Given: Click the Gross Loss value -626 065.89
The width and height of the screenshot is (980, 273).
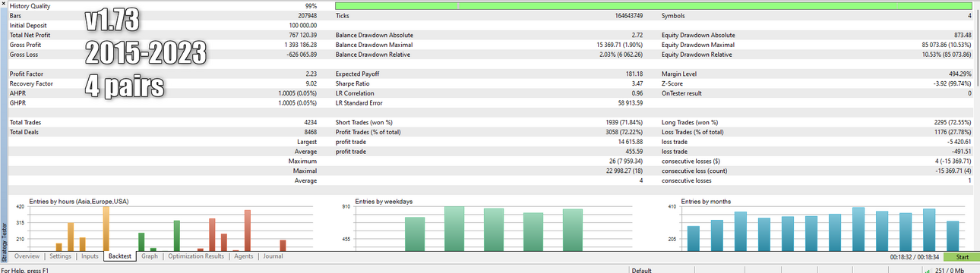Looking at the screenshot, I should pyautogui.click(x=298, y=55).
